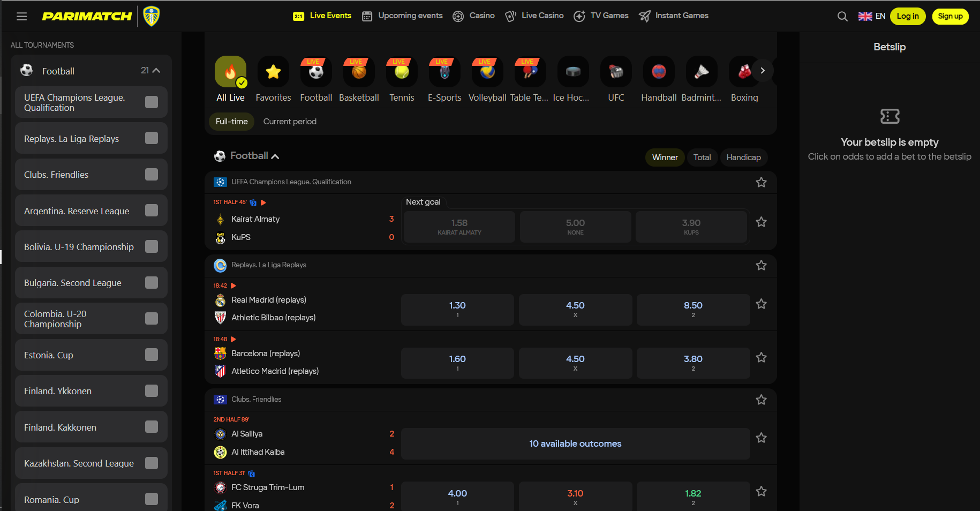This screenshot has width=980, height=511.
Task: Favorite Replays La Liga tournament star
Action: coord(761,265)
